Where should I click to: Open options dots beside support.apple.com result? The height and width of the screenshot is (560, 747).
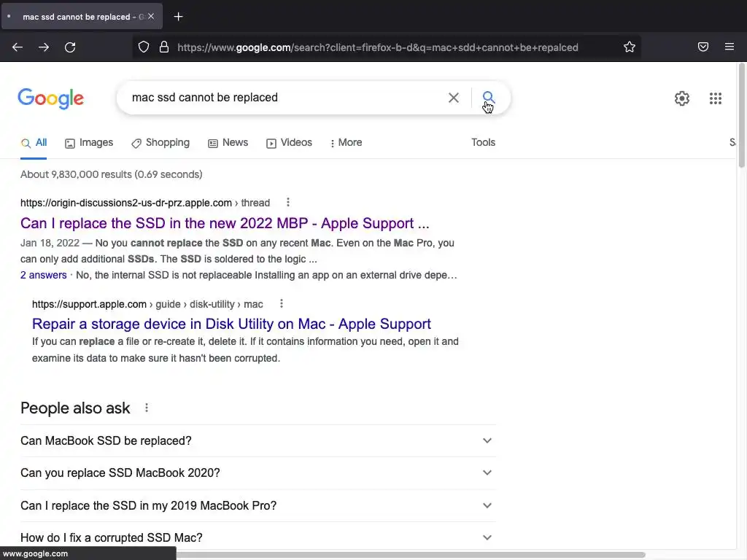coord(282,303)
